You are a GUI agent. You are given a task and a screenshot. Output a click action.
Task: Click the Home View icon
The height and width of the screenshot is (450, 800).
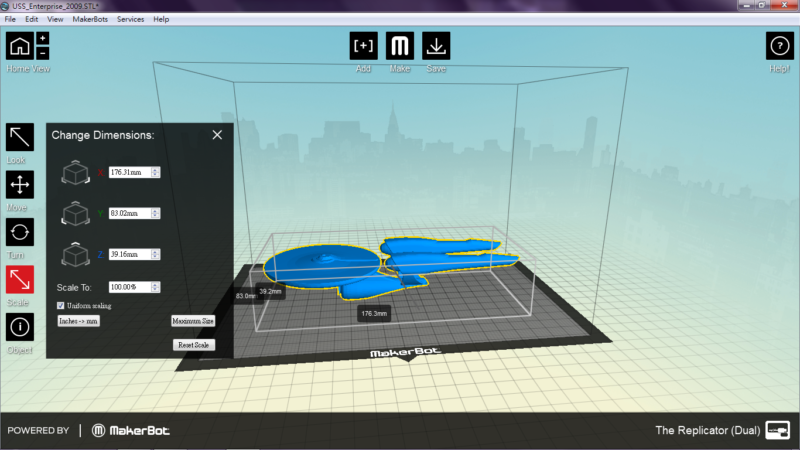(x=20, y=46)
